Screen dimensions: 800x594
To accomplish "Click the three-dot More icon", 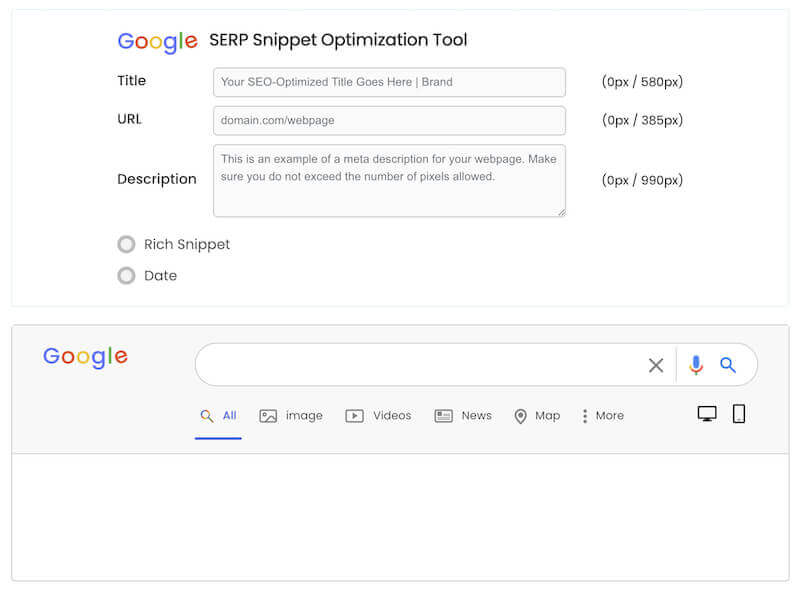I will pyautogui.click(x=585, y=416).
